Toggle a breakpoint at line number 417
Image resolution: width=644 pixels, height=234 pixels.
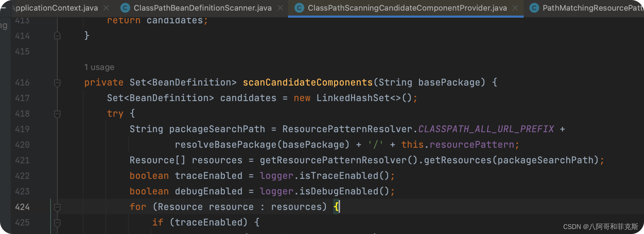click(22, 98)
